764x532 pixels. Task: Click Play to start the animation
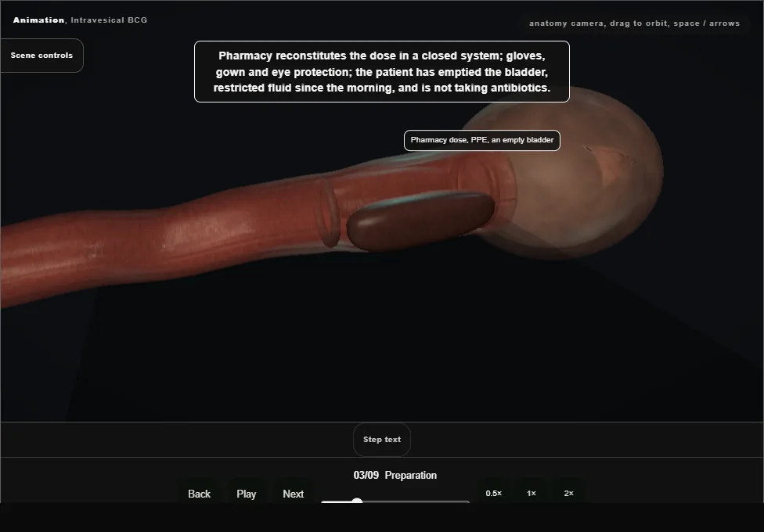[x=246, y=494]
